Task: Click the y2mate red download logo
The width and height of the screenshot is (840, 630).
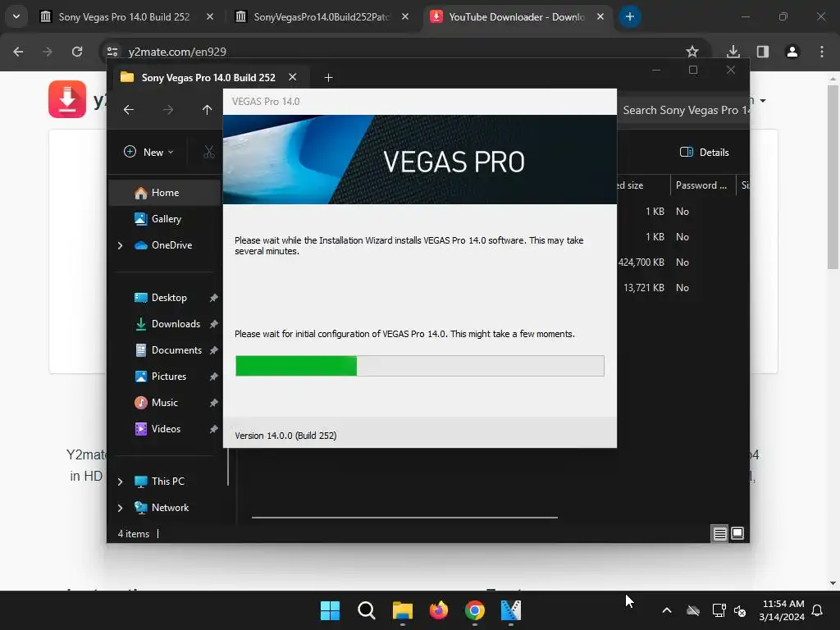Action: (67, 99)
